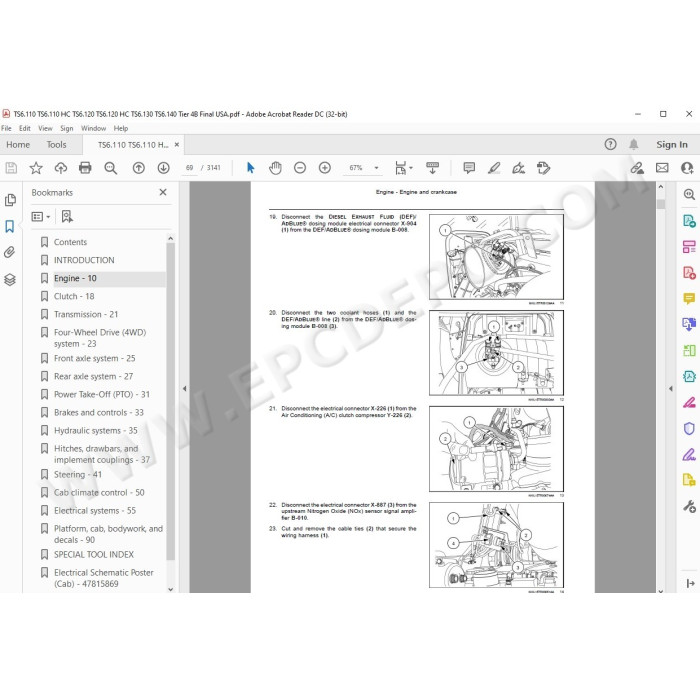
Task: Open the View menu
Action: point(45,128)
